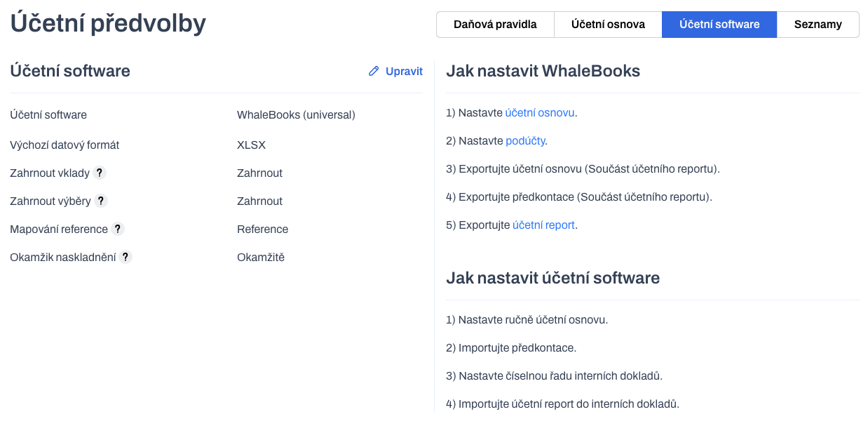
Task: Follow the účetní osnovu link
Action: pos(540,112)
